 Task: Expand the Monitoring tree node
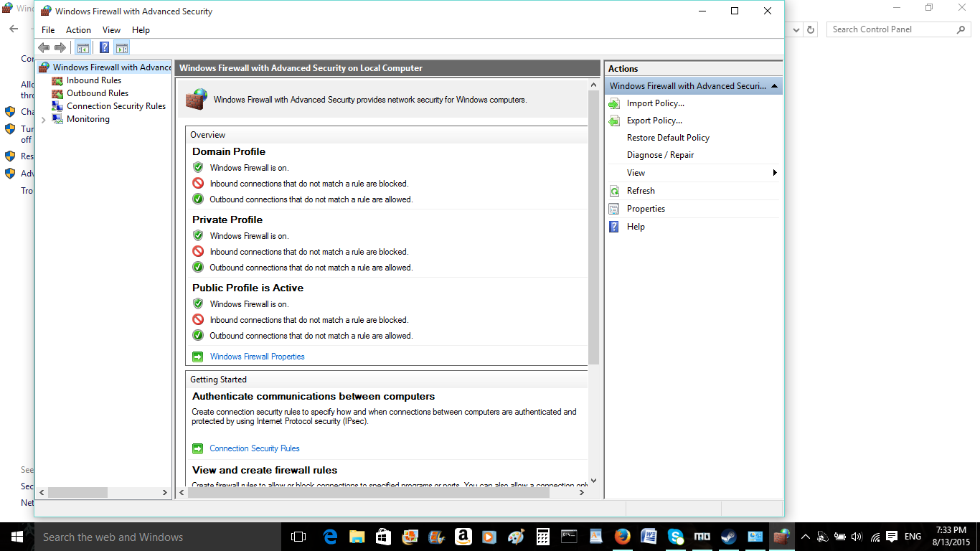tap(44, 120)
